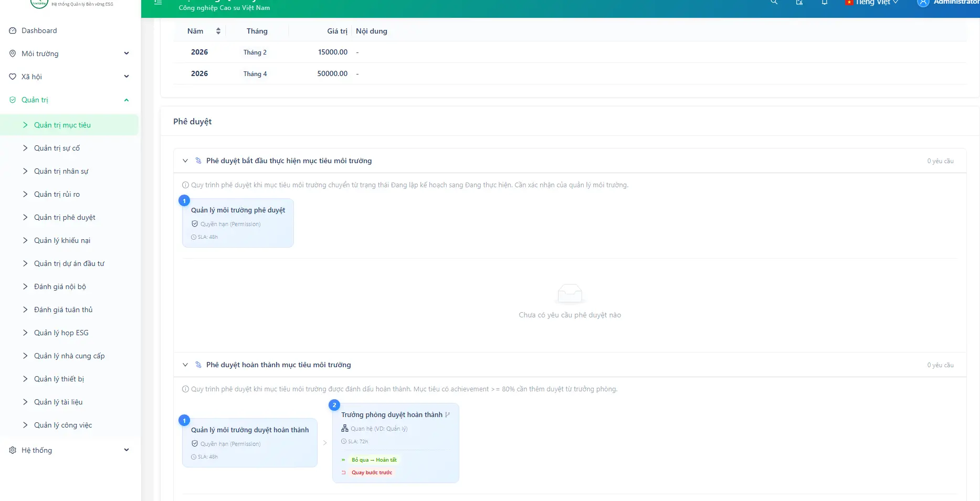980x501 pixels.
Task: Click the Tháng column header
Action: click(x=257, y=31)
